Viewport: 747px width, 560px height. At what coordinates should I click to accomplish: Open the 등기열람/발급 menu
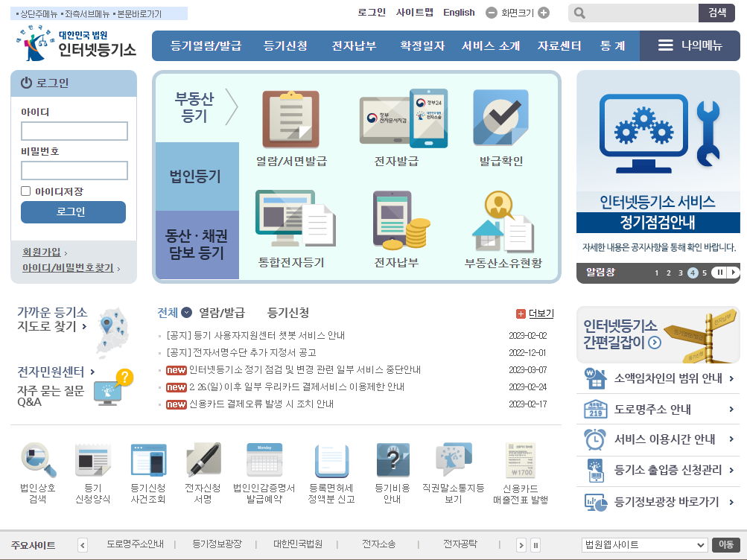tap(206, 45)
